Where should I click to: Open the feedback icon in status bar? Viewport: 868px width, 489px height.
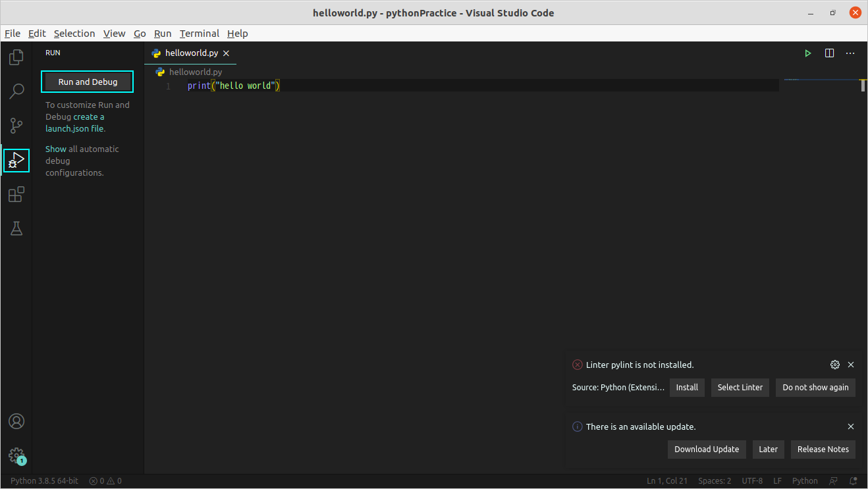834,481
